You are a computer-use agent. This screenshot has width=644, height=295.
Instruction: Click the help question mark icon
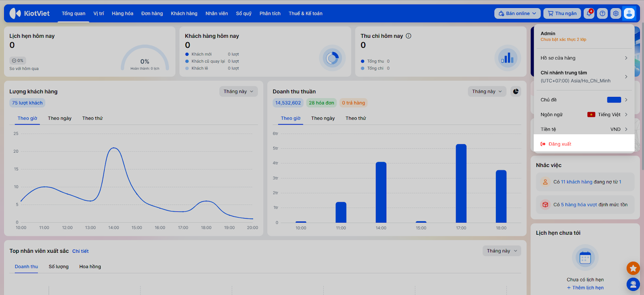(x=603, y=13)
